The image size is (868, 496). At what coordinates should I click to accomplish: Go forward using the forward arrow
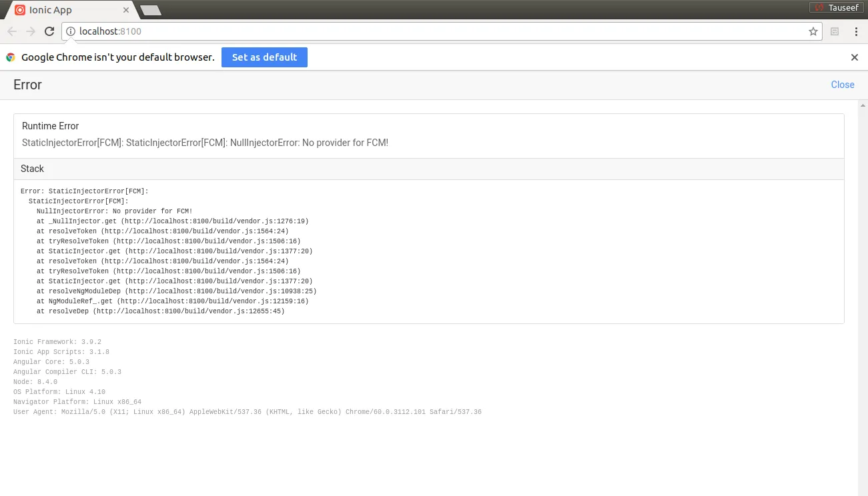tap(31, 31)
